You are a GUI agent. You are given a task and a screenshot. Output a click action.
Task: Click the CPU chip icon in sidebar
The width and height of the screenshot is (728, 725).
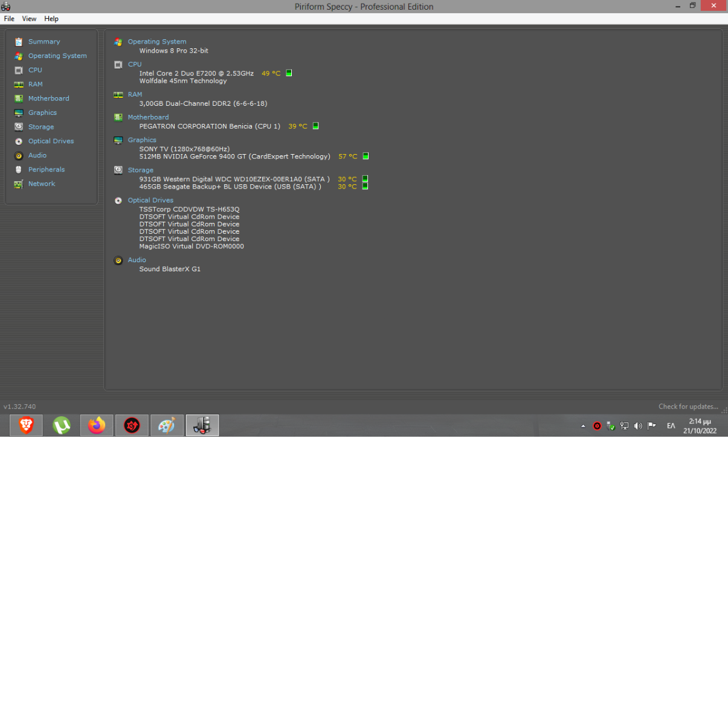tap(19, 70)
